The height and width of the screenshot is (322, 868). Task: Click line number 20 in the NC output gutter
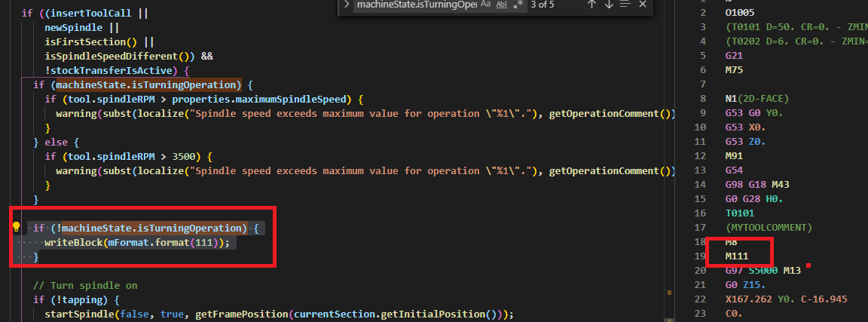click(x=700, y=271)
